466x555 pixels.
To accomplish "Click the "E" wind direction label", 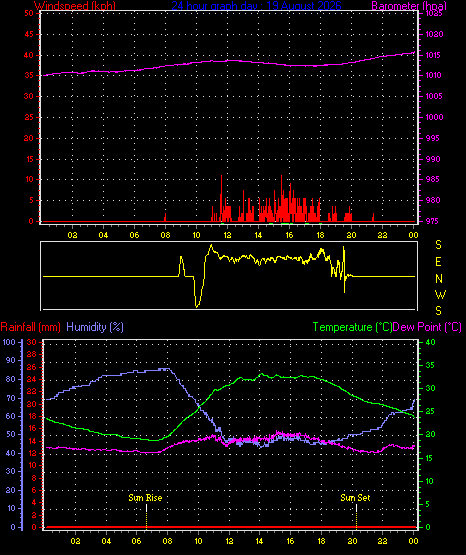I will pyautogui.click(x=438, y=262).
